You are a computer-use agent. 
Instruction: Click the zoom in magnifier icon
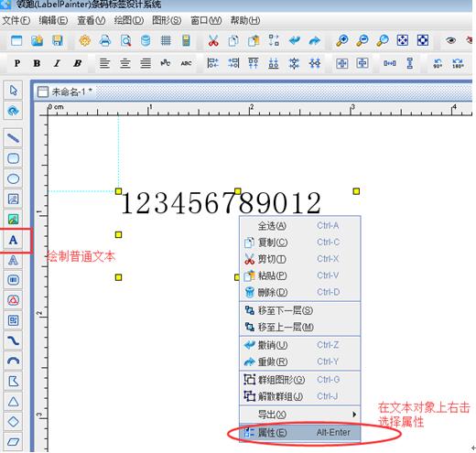[341, 40]
